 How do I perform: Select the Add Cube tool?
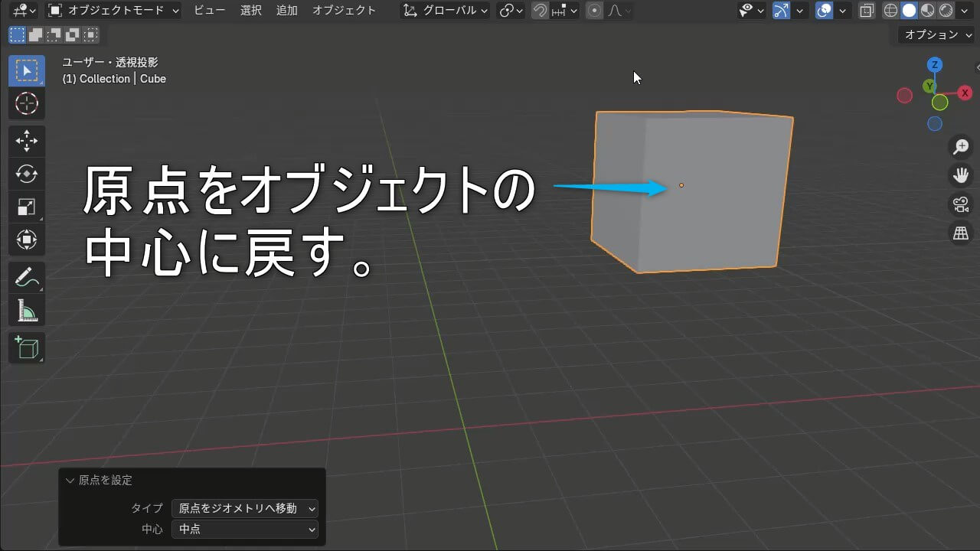(27, 348)
